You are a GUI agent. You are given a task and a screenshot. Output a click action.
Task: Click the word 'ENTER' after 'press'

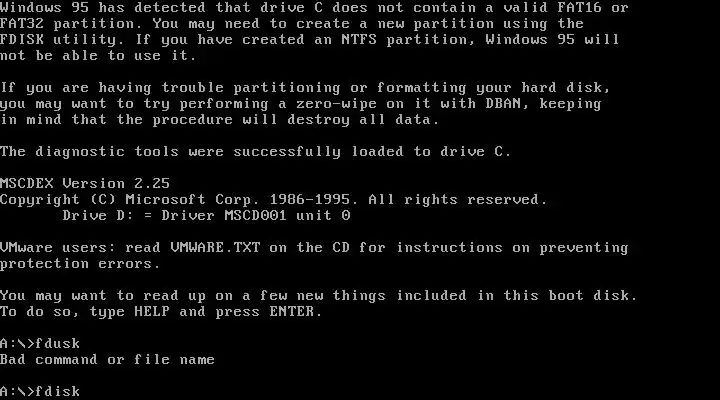pos(292,311)
